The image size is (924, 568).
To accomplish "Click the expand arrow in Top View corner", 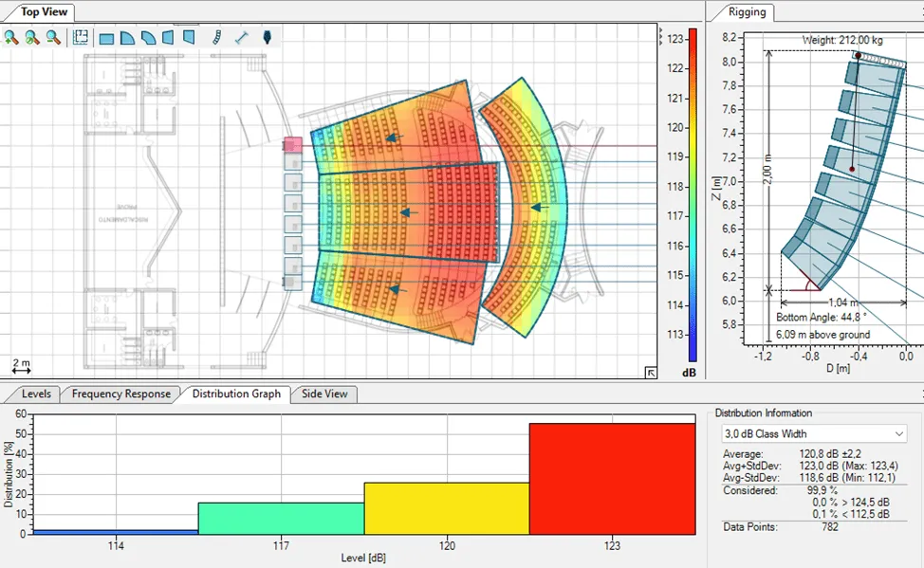I will pos(650,373).
